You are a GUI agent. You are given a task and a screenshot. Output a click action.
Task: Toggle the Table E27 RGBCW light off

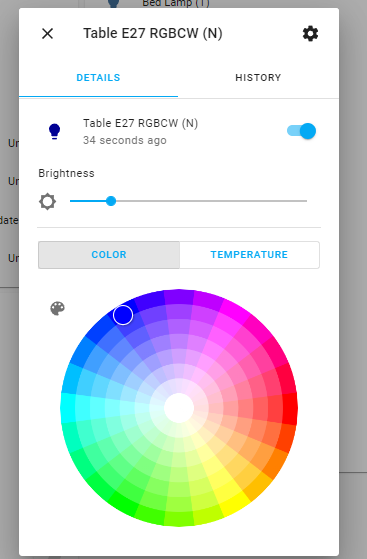tap(302, 131)
